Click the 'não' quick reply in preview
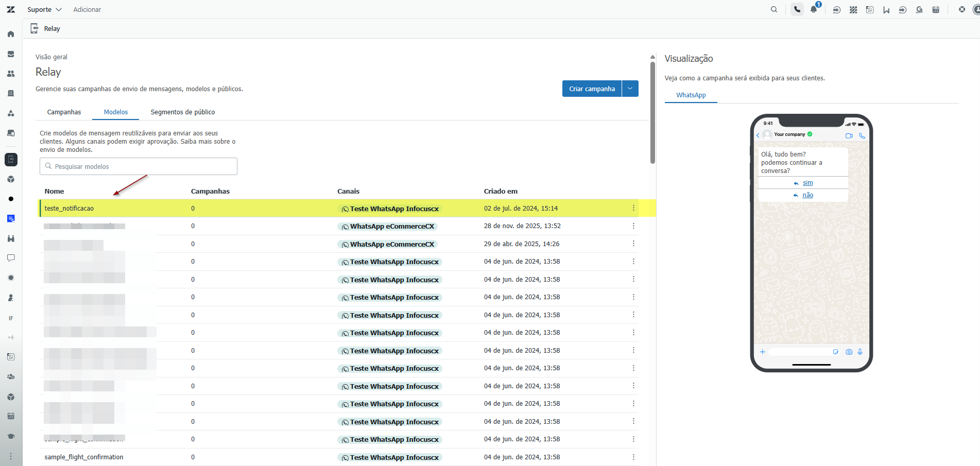The width and height of the screenshot is (980, 466). (x=807, y=195)
